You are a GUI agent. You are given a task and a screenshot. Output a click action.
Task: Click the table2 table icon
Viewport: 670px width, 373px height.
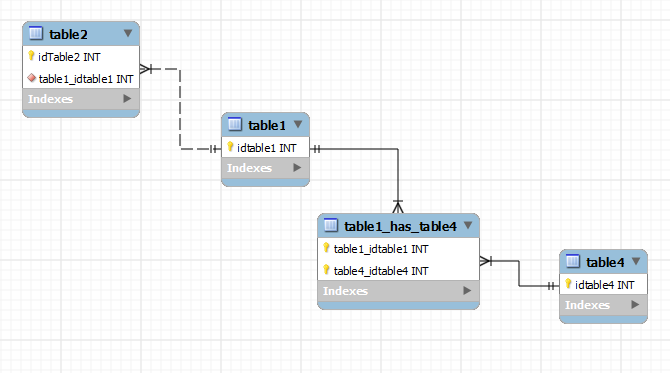coord(36,33)
